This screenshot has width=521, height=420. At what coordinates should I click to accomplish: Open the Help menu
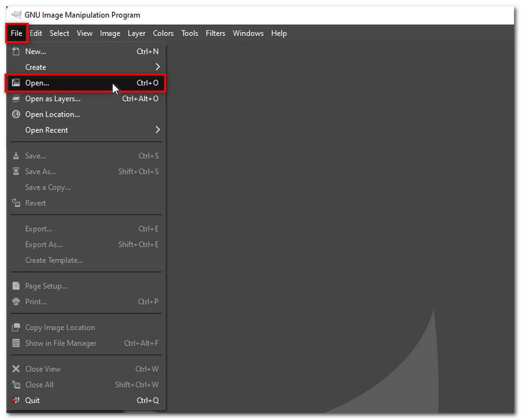point(279,33)
